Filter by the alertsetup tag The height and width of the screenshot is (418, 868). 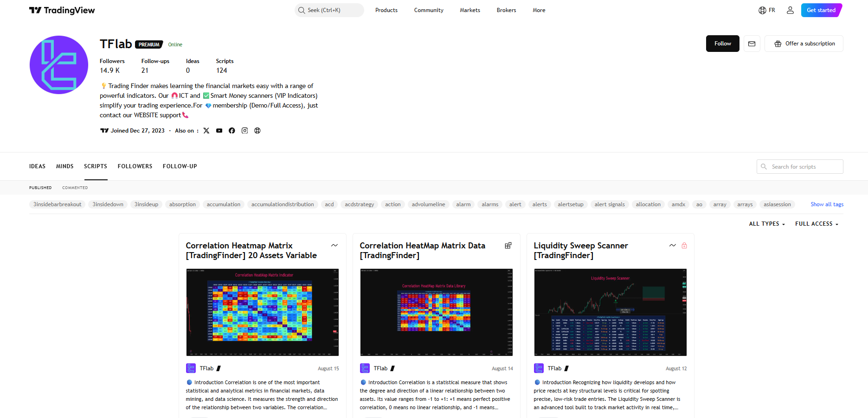click(571, 204)
